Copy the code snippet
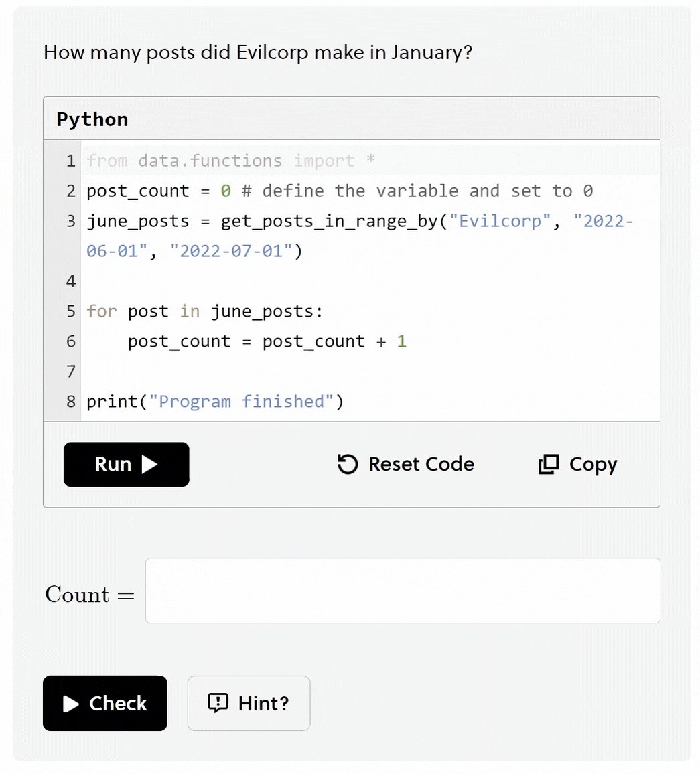 point(577,465)
